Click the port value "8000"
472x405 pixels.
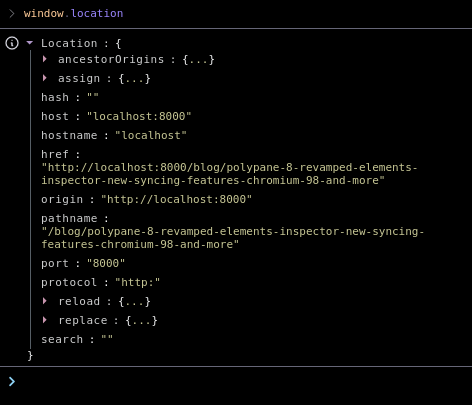(x=106, y=263)
